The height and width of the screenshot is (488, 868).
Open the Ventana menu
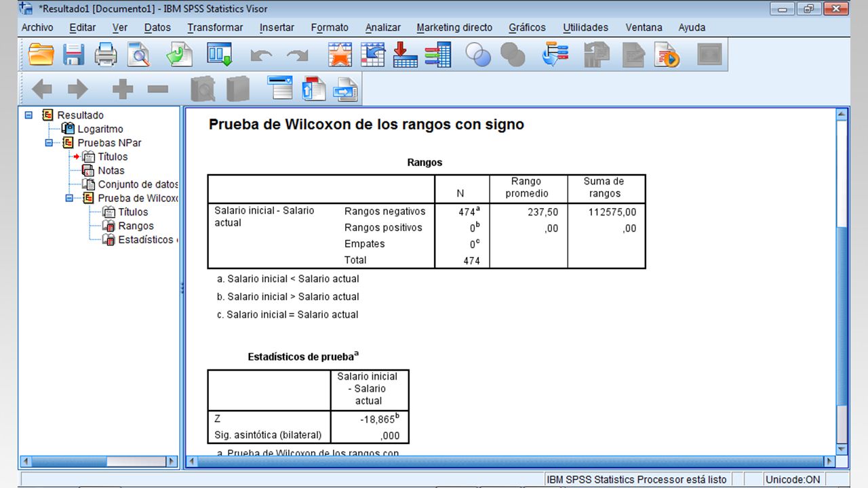coord(644,28)
